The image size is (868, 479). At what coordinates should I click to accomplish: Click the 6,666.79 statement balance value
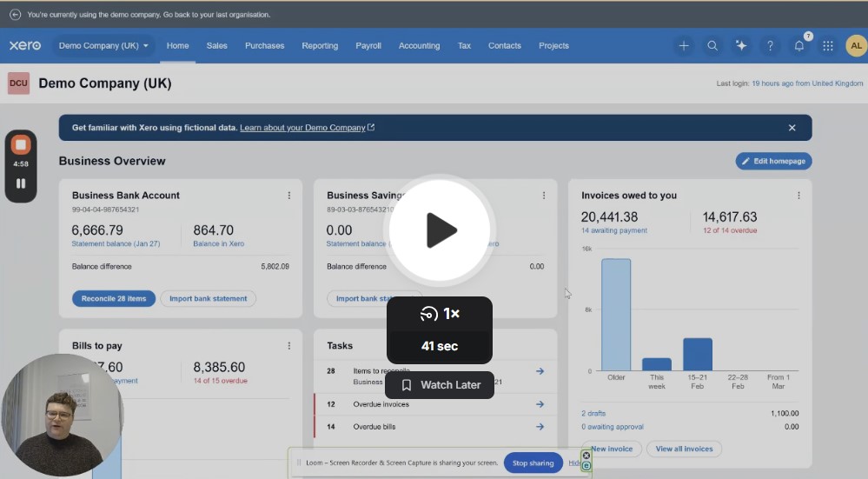click(x=97, y=230)
